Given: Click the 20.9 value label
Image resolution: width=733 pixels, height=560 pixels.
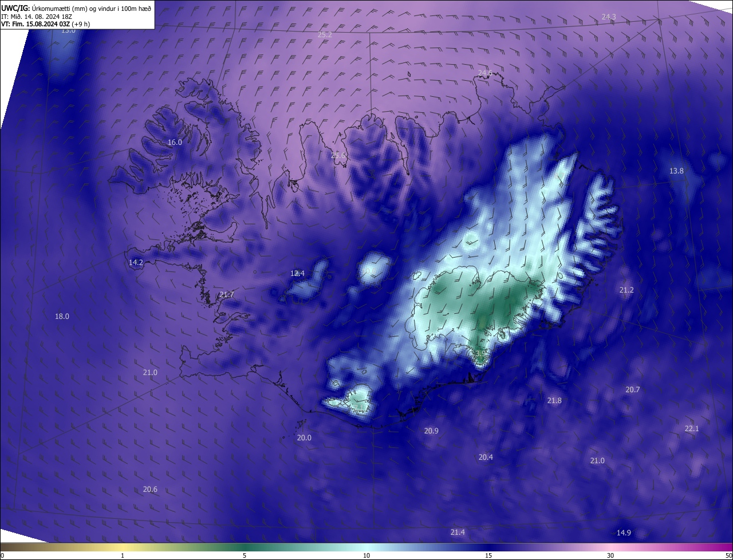Looking at the screenshot, I should click(x=431, y=431).
